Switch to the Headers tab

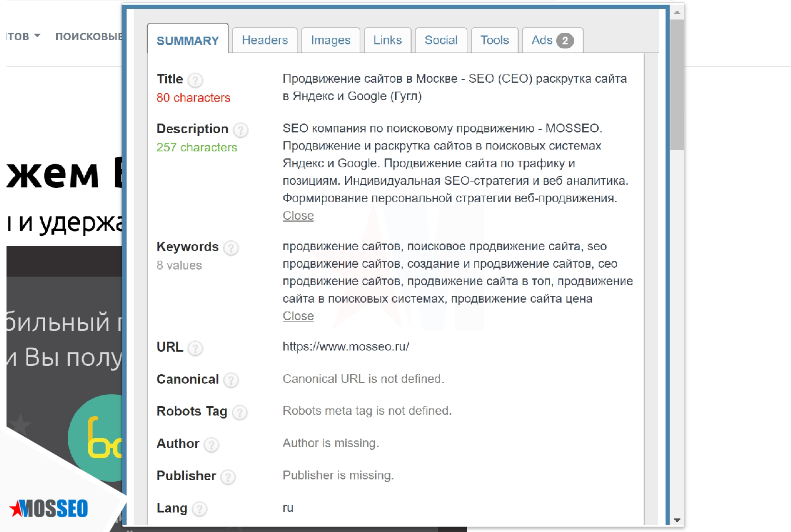tap(264, 40)
